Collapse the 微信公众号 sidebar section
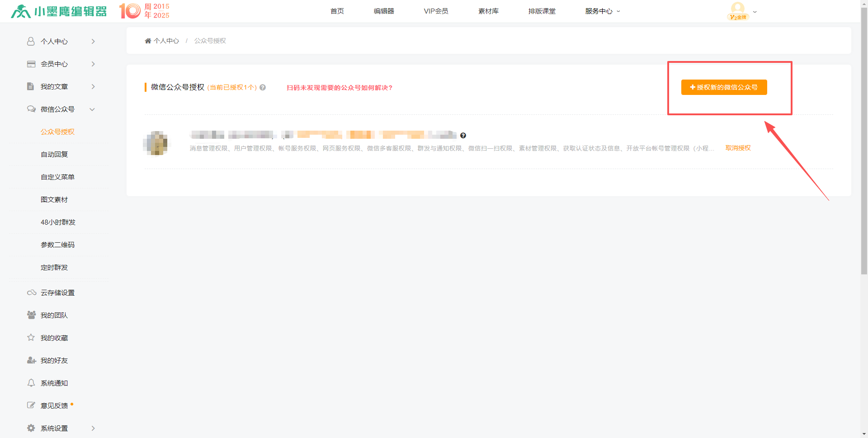This screenshot has width=868, height=438. pyautogui.click(x=61, y=109)
